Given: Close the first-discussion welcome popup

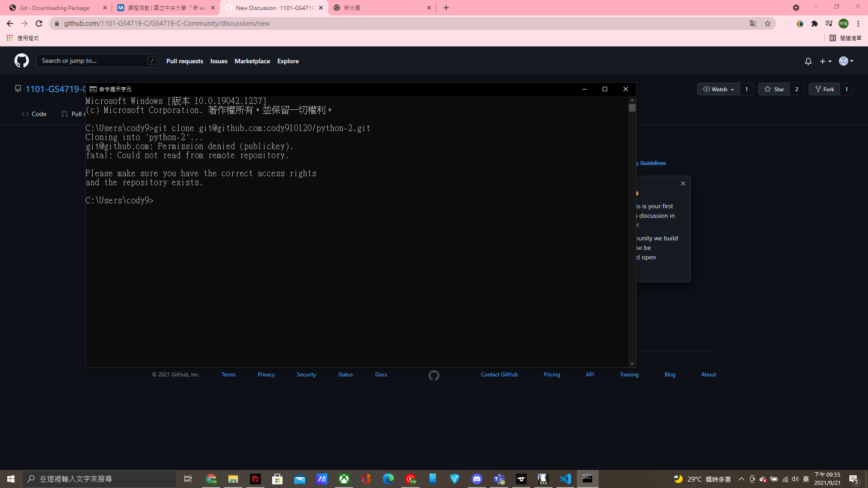Looking at the screenshot, I should (683, 183).
